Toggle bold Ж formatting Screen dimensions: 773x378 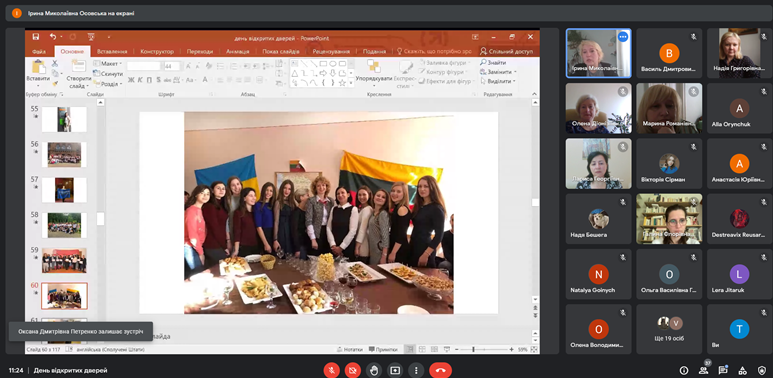pos(131,80)
